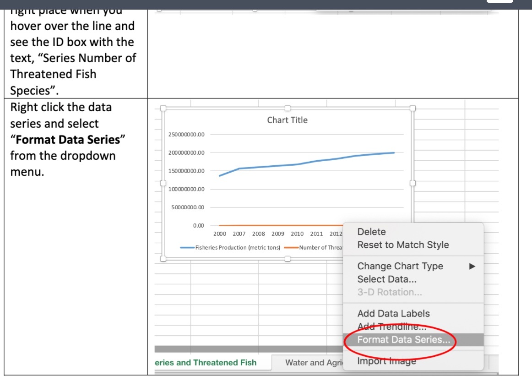
Task: Expand Change Chart Type submenu arrow
Action: [472, 267]
